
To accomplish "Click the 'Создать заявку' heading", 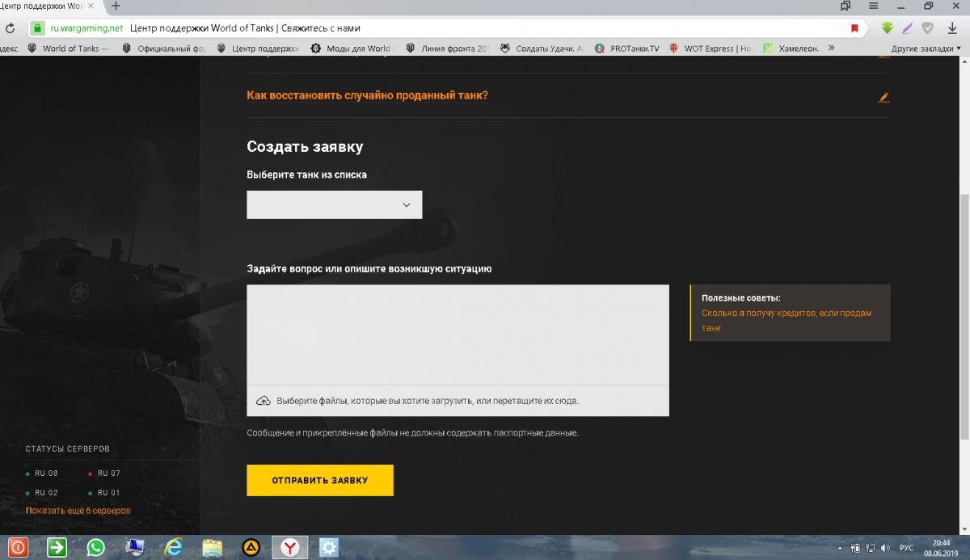I will pos(305,147).
